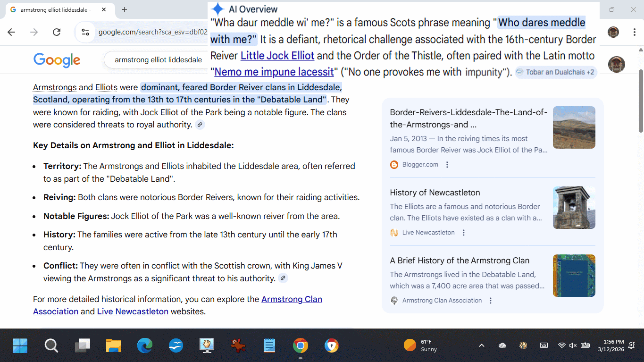Mute or adjust the volume tray icon
The height and width of the screenshot is (362, 644).
573,345
